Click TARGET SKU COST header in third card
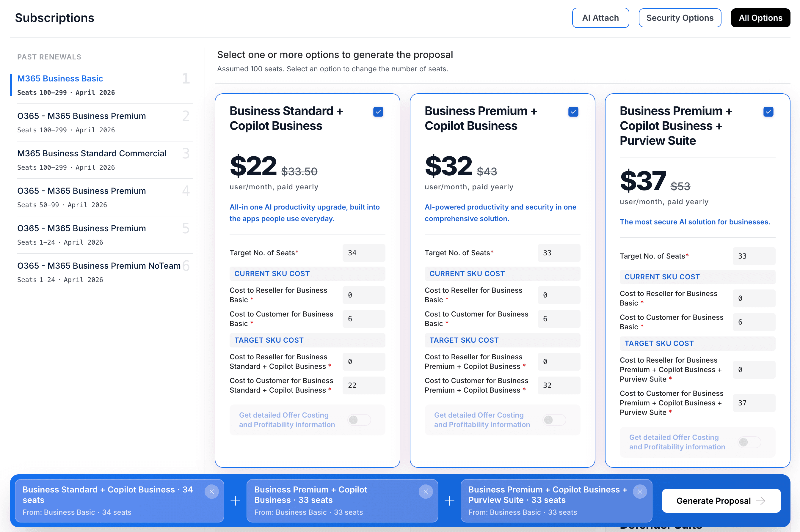The image size is (800, 532). (x=697, y=344)
